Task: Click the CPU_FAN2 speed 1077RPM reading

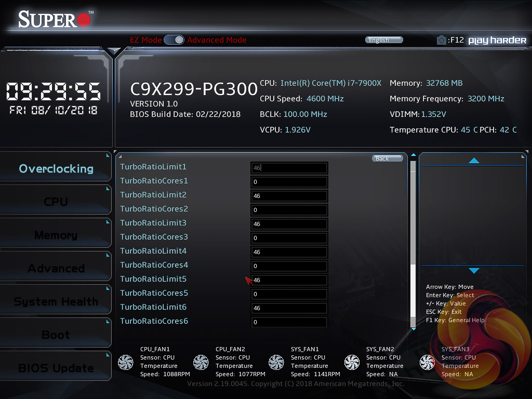Action: [252, 374]
